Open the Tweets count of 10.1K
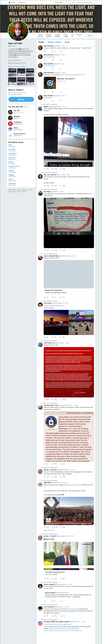 pyautogui.click(x=40, y=36)
